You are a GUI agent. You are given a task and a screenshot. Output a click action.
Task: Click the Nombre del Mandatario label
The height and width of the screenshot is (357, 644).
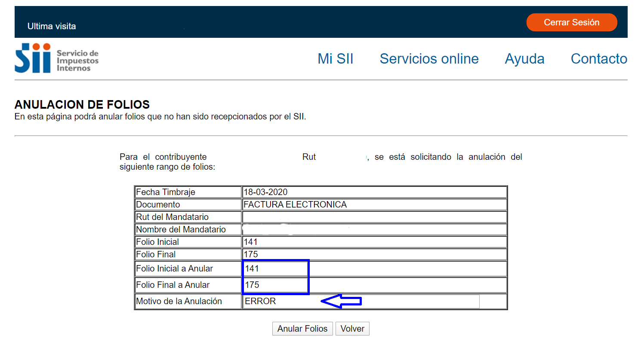(181, 229)
